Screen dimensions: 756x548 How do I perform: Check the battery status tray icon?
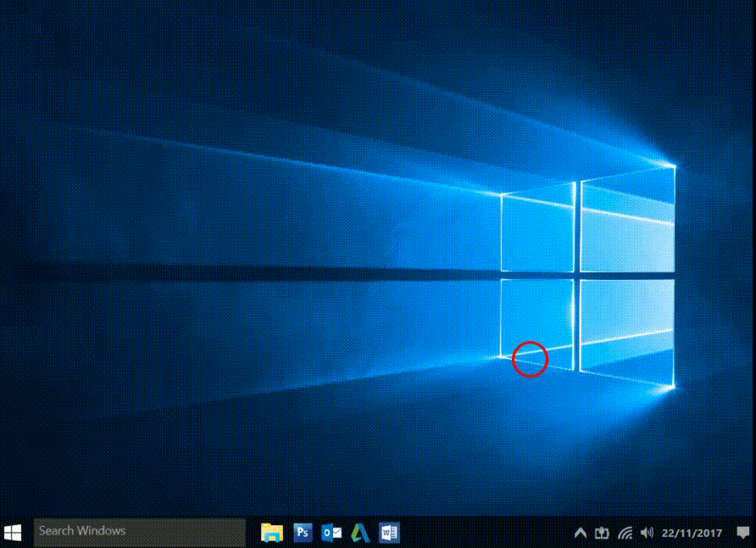coord(602,532)
